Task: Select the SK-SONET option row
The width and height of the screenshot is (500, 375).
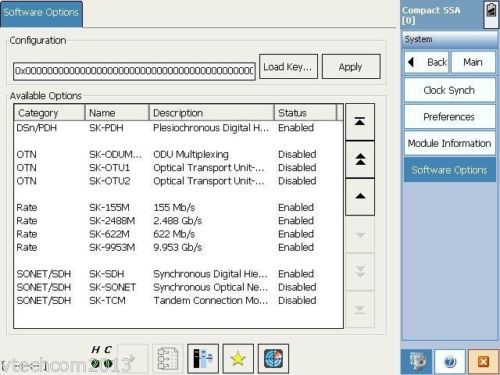Action: point(178,287)
